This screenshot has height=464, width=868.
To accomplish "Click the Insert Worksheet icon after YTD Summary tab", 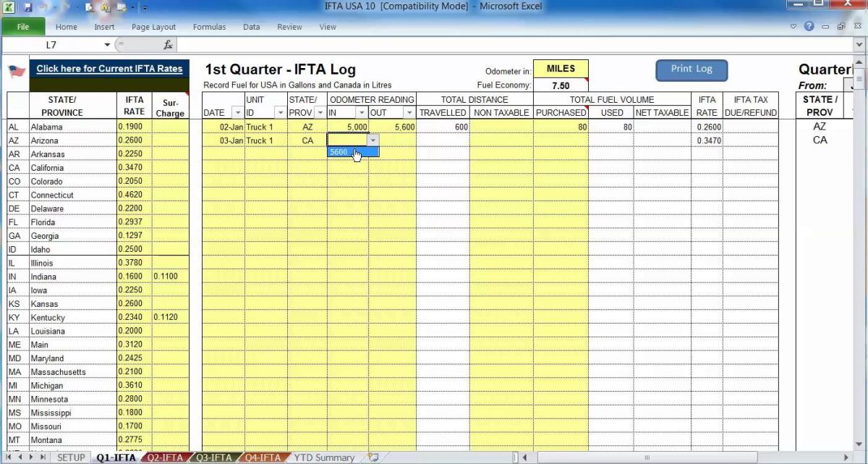I will click(x=373, y=457).
